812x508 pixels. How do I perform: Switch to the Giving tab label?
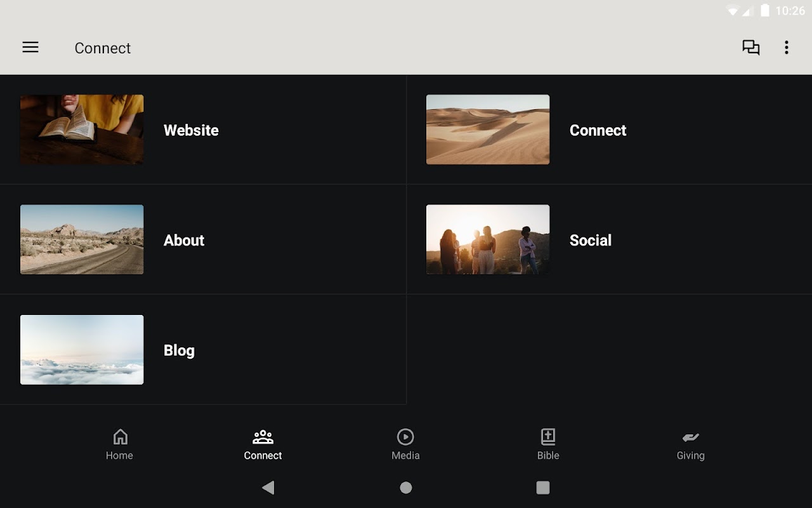690,455
